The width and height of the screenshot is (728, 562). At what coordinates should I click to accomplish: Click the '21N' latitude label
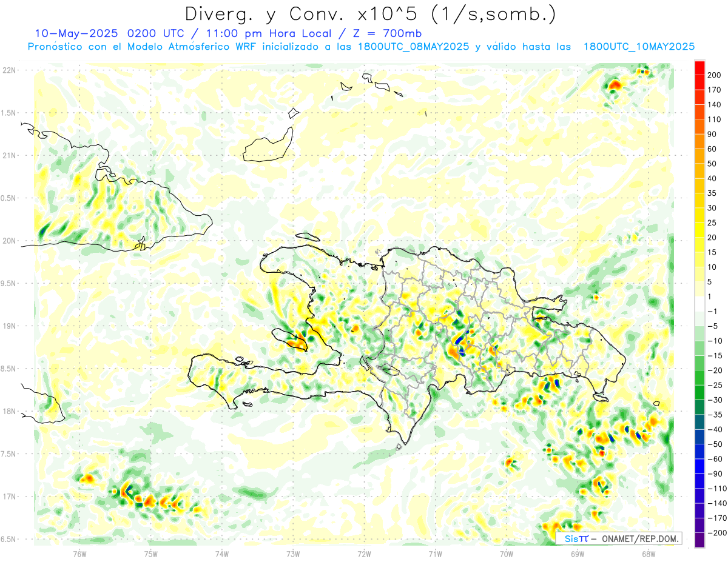tap(9, 155)
